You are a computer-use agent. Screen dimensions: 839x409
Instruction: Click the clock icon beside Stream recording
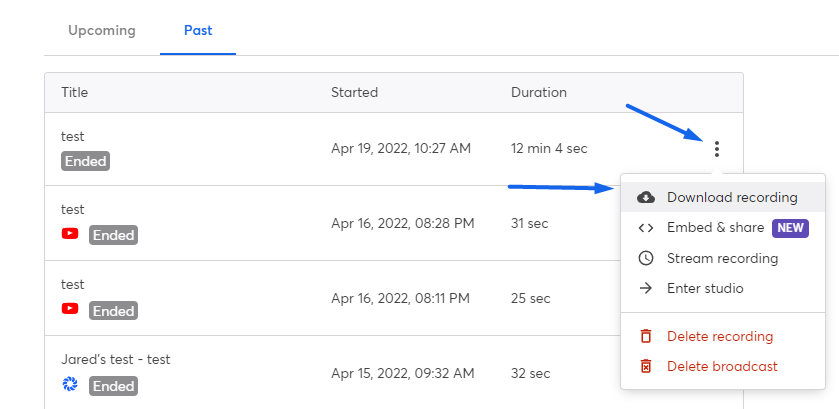(x=646, y=258)
